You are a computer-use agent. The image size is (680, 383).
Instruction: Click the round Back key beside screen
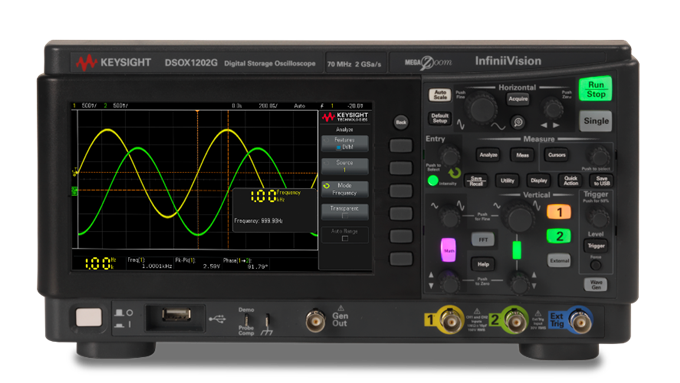(x=401, y=122)
